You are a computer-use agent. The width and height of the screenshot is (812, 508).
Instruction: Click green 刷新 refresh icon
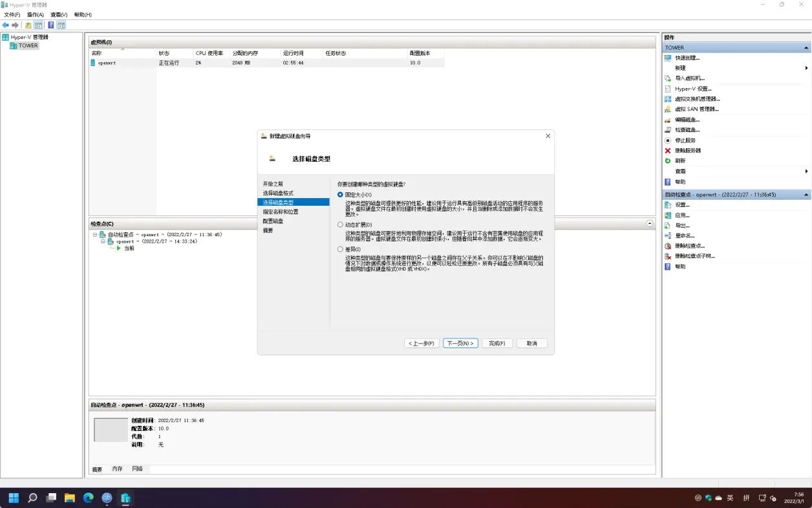668,160
